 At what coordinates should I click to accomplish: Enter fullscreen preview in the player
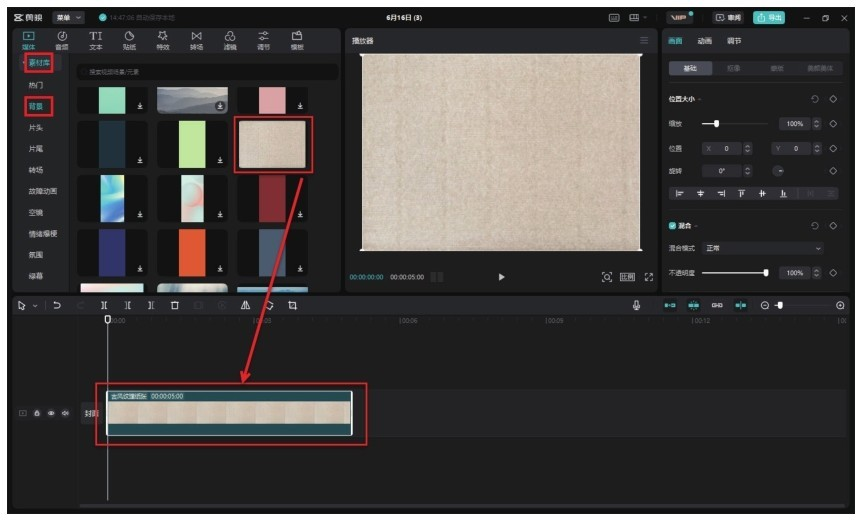[648, 277]
